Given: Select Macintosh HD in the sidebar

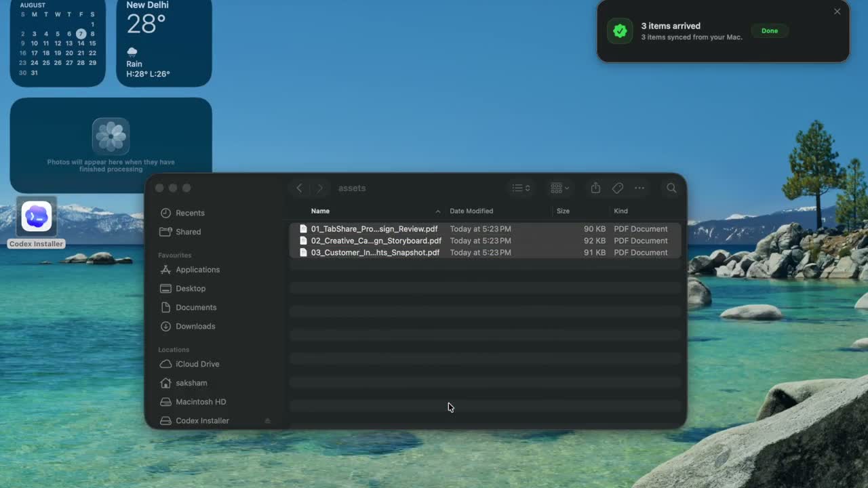Looking at the screenshot, I should click(x=201, y=402).
